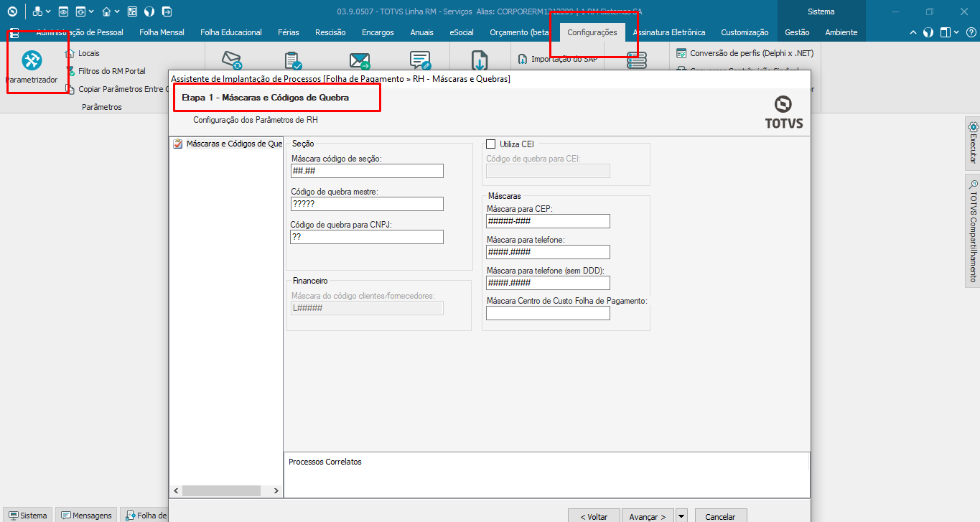Click the Processos Correlatos text
Viewport: 980px width, 522px height.
(x=325, y=462)
